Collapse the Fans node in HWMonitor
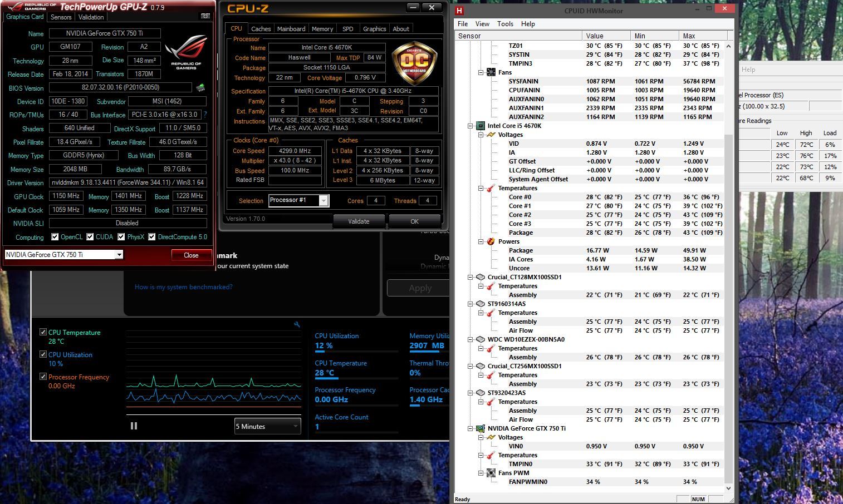The width and height of the screenshot is (843, 504). pyautogui.click(x=481, y=72)
